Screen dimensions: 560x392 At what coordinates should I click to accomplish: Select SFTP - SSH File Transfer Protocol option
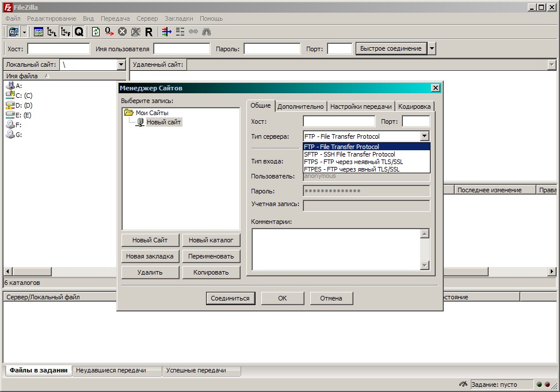349,154
